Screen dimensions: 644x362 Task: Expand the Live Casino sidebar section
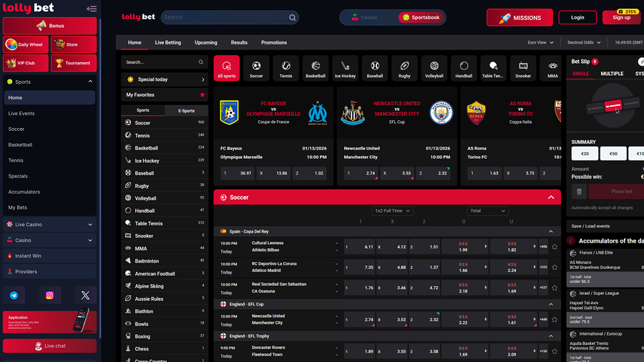(90, 225)
